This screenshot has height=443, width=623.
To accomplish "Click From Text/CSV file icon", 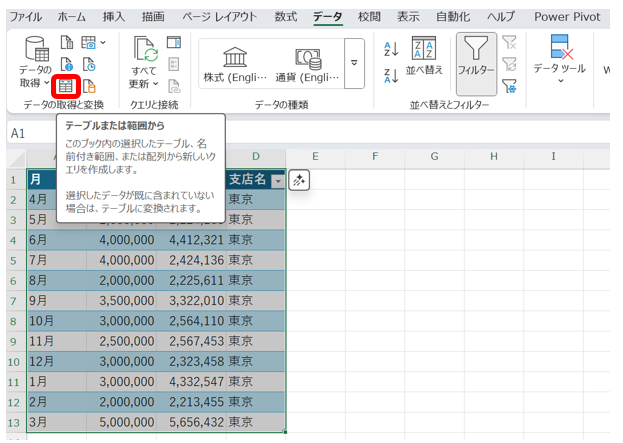I will pyautogui.click(x=67, y=42).
